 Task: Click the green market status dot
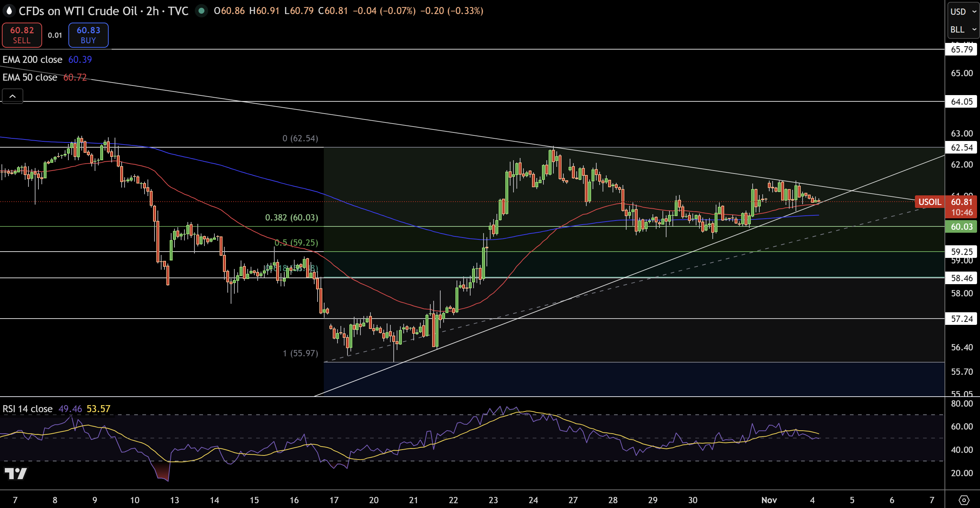(x=201, y=11)
